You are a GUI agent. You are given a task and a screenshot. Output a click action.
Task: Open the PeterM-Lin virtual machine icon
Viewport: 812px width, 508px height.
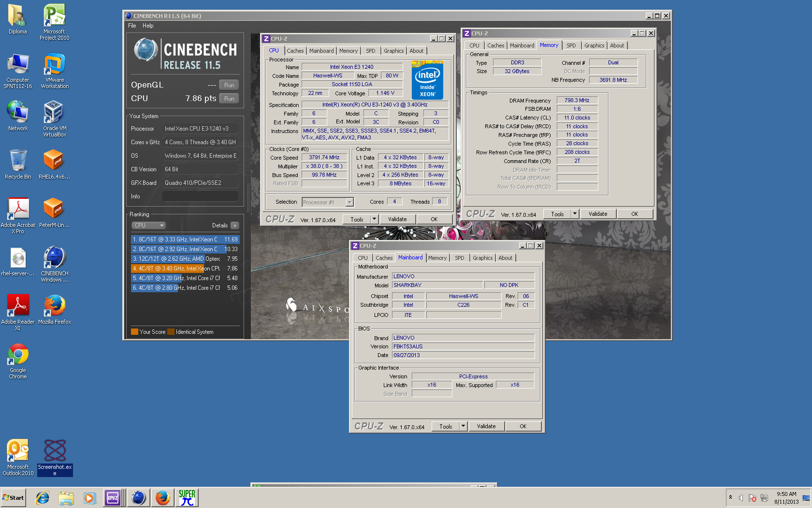(x=54, y=212)
